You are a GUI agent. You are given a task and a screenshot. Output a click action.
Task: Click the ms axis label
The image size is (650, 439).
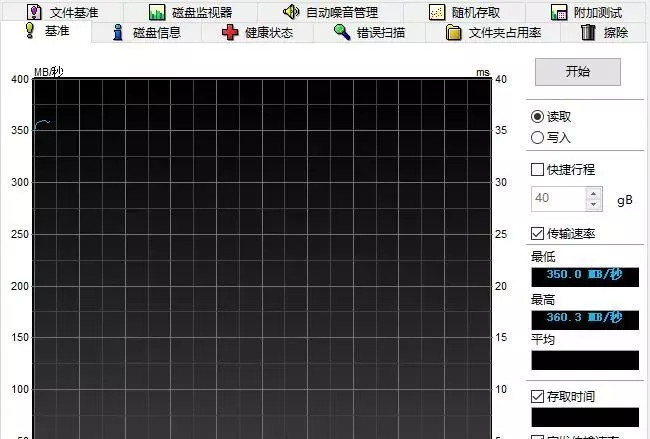pyautogui.click(x=483, y=73)
